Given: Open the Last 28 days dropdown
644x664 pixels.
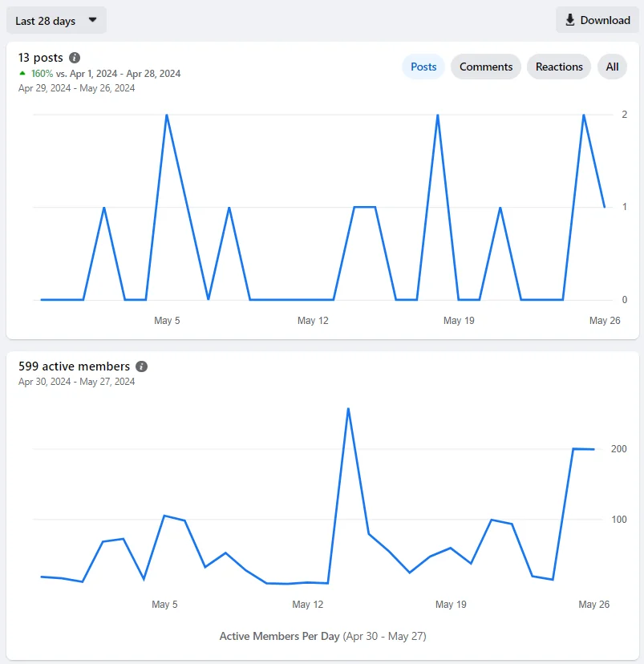Looking at the screenshot, I should coord(56,20).
